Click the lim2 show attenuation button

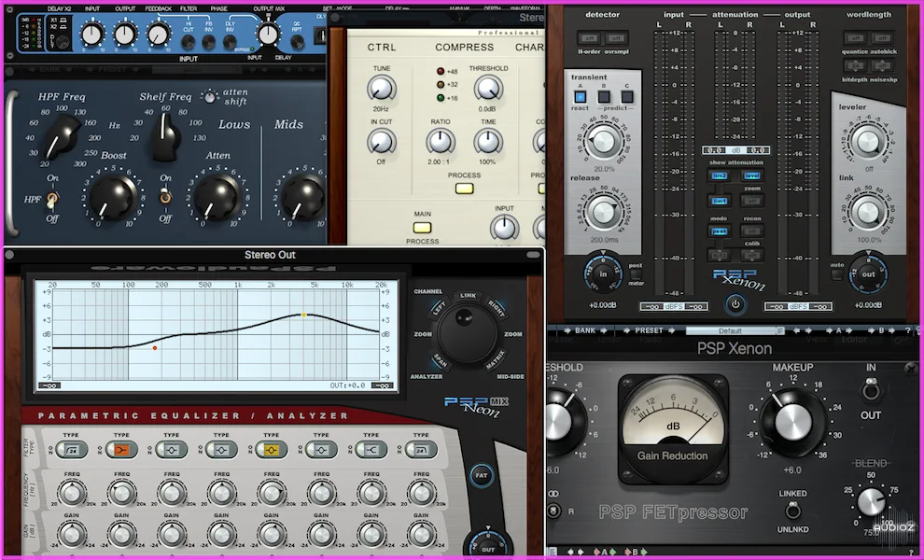[720, 175]
